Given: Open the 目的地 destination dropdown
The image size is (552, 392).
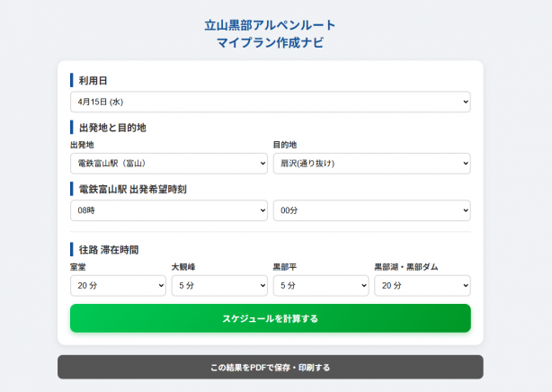Looking at the screenshot, I should 371,164.
